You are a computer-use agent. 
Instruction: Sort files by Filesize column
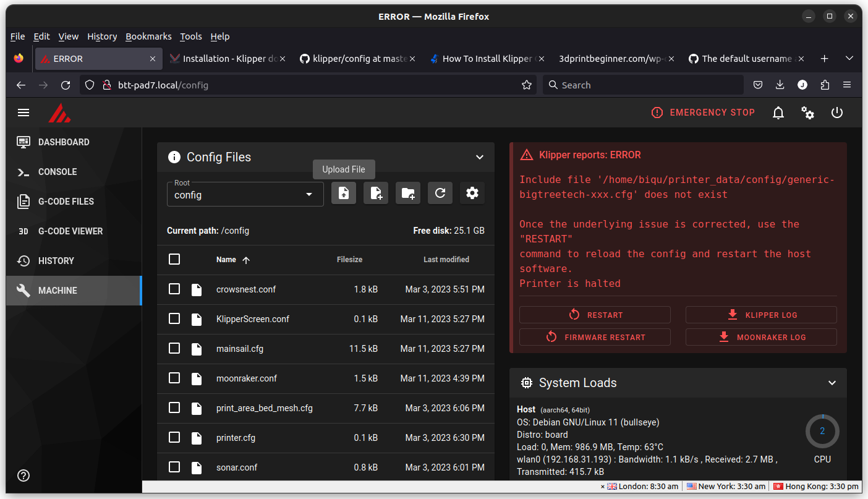coord(349,260)
